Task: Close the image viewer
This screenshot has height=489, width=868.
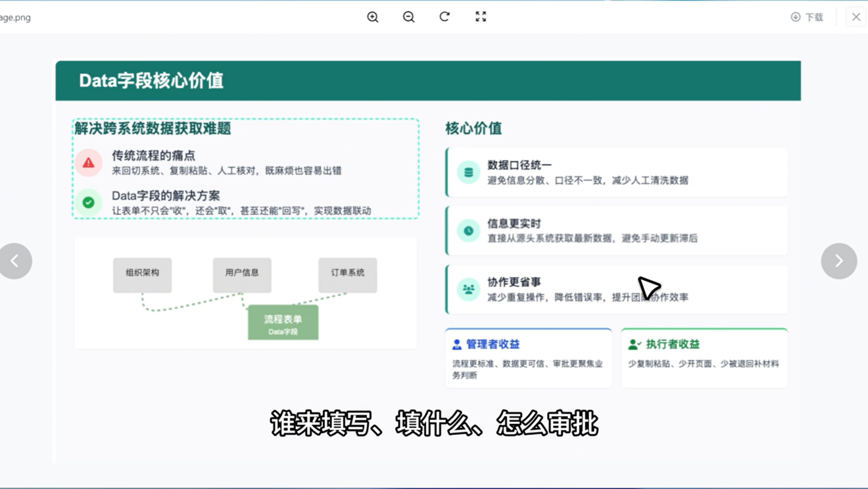Action: (856, 17)
